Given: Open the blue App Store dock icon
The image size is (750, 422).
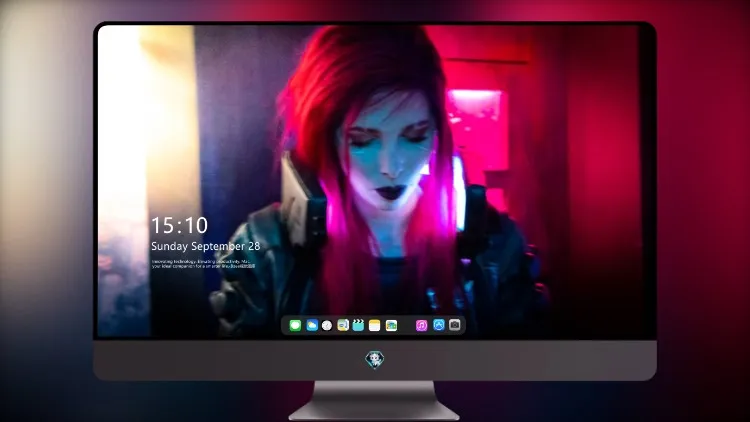Looking at the screenshot, I should [x=439, y=325].
